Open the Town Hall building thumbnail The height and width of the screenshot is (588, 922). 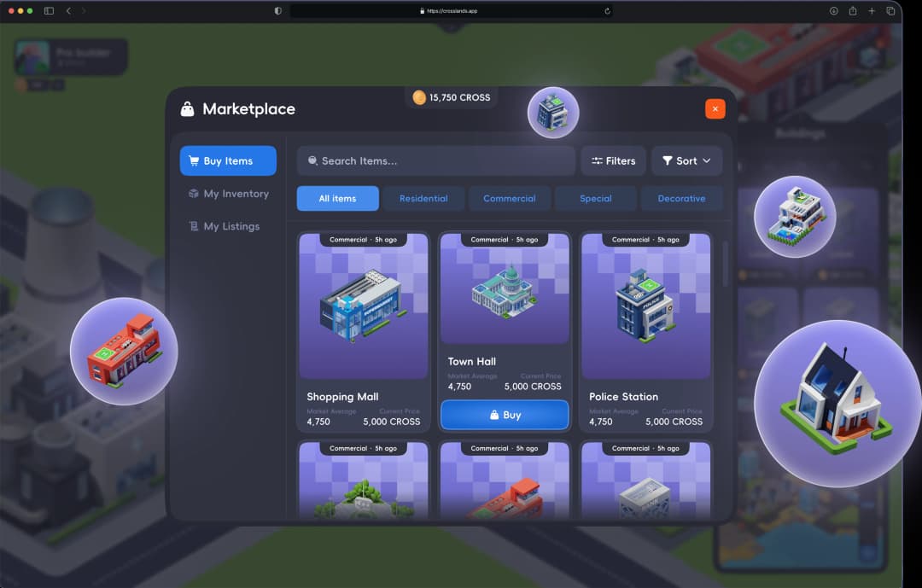505,288
